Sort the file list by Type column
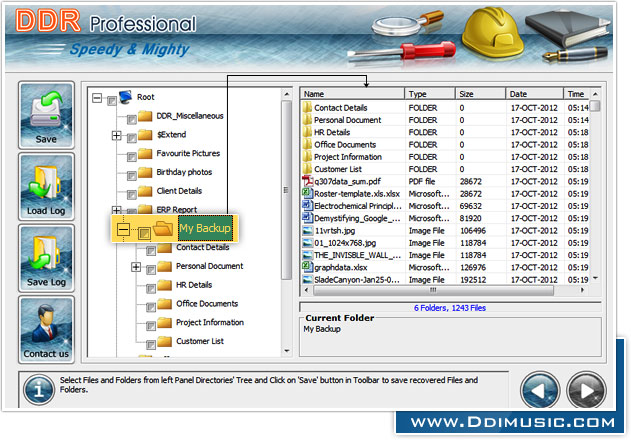This screenshot has width=631, height=440. (430, 94)
